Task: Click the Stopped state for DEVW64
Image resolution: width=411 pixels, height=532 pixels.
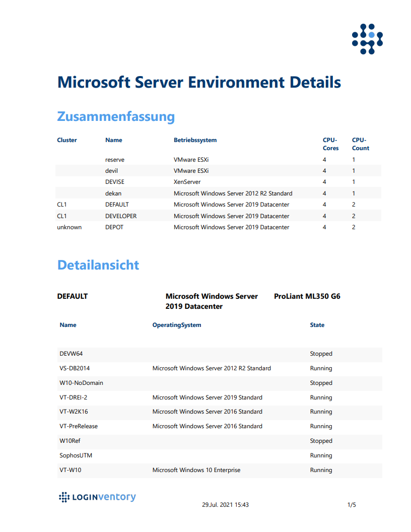Action: [321, 354]
